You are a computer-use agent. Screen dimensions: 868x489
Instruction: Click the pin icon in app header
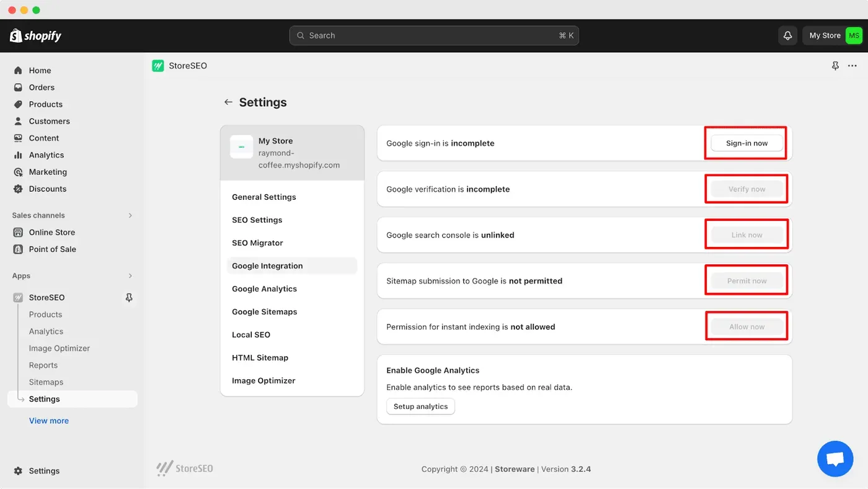tap(835, 66)
